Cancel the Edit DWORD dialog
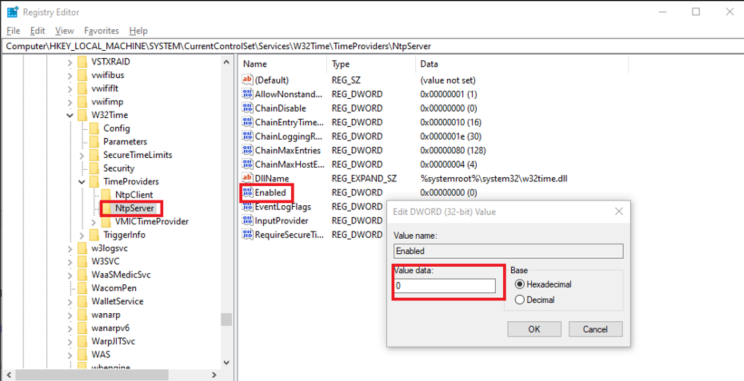The image size is (744, 381). [595, 329]
